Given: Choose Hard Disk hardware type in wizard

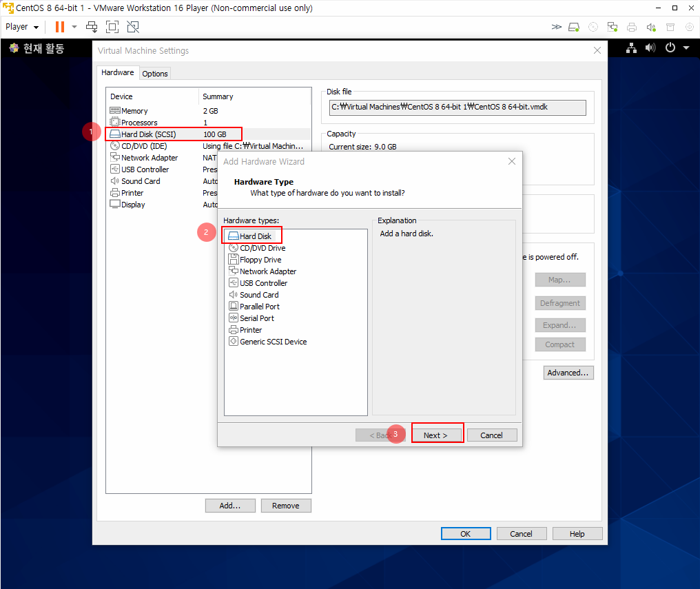Looking at the screenshot, I should click(x=250, y=236).
